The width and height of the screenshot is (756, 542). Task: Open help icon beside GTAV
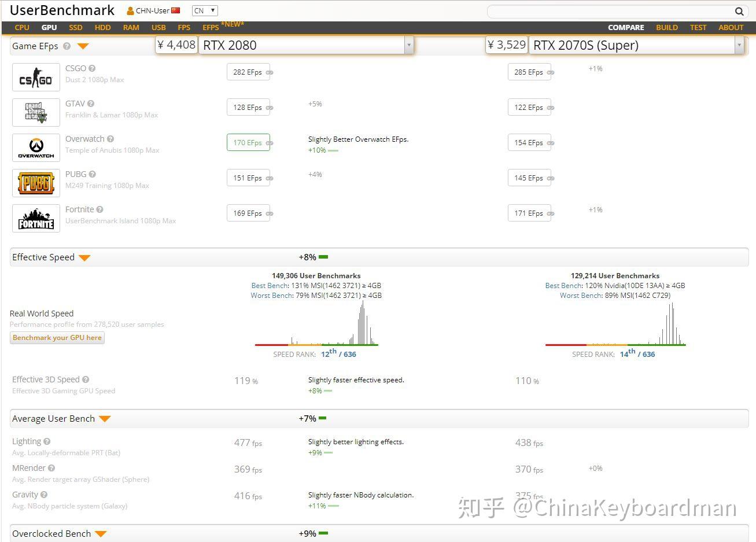pyautogui.click(x=91, y=104)
